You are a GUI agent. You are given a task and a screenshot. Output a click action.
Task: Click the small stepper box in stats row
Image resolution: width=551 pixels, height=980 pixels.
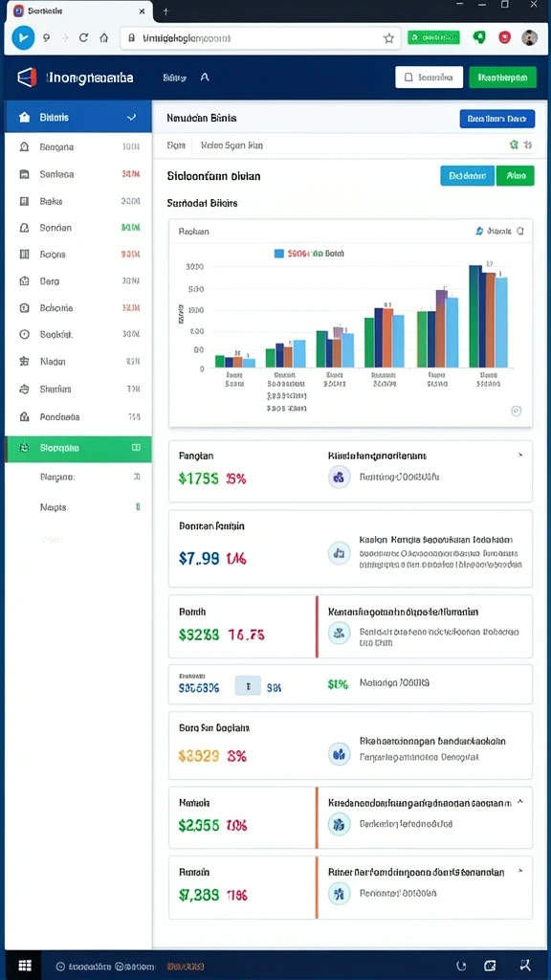[x=248, y=686]
